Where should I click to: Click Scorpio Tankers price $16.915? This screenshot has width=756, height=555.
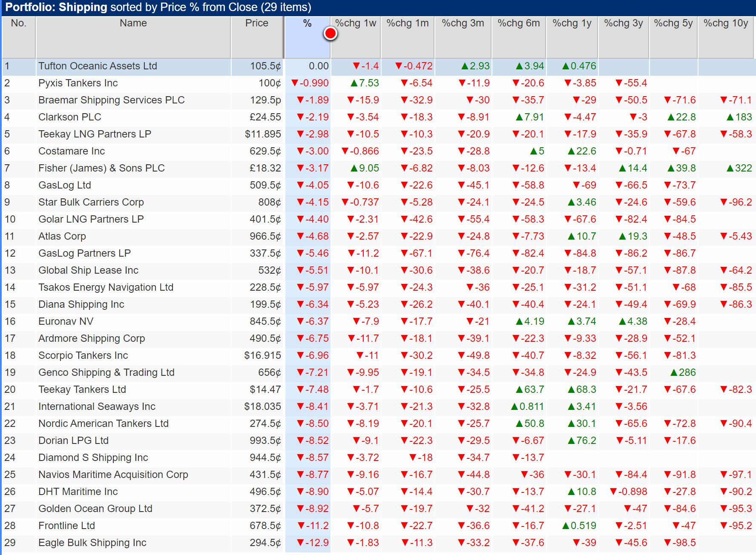point(263,355)
